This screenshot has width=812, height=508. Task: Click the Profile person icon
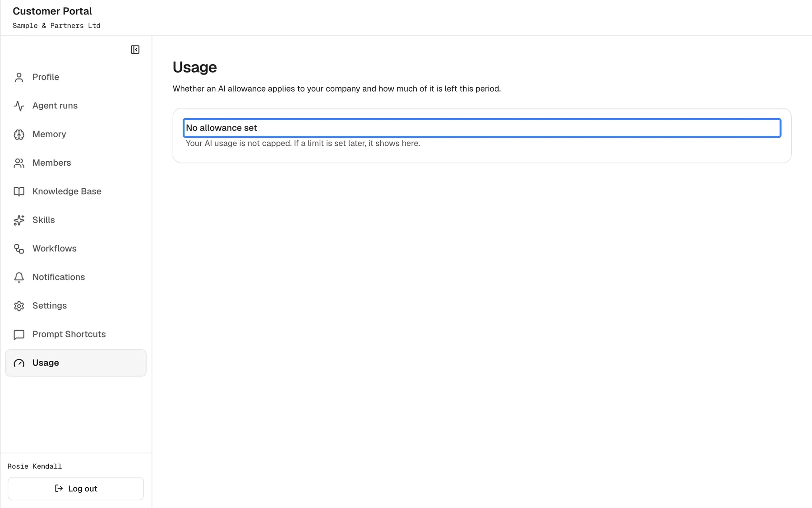(19, 77)
